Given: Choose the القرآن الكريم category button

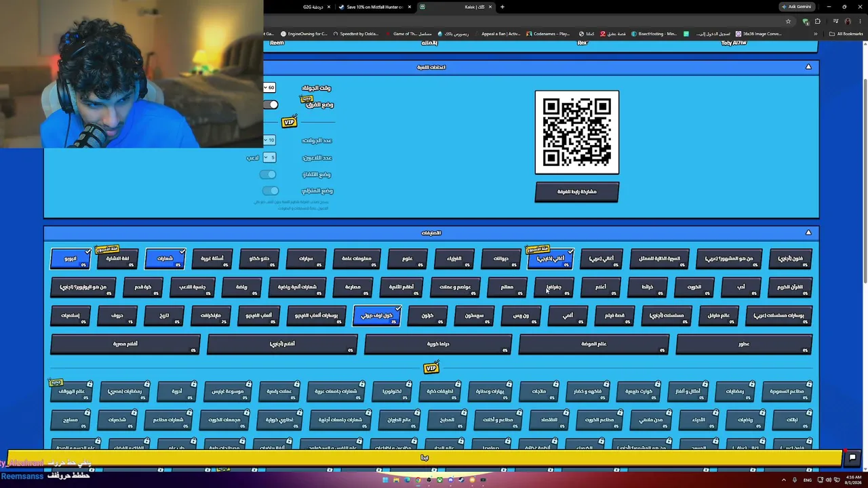Looking at the screenshot, I should click(789, 287).
